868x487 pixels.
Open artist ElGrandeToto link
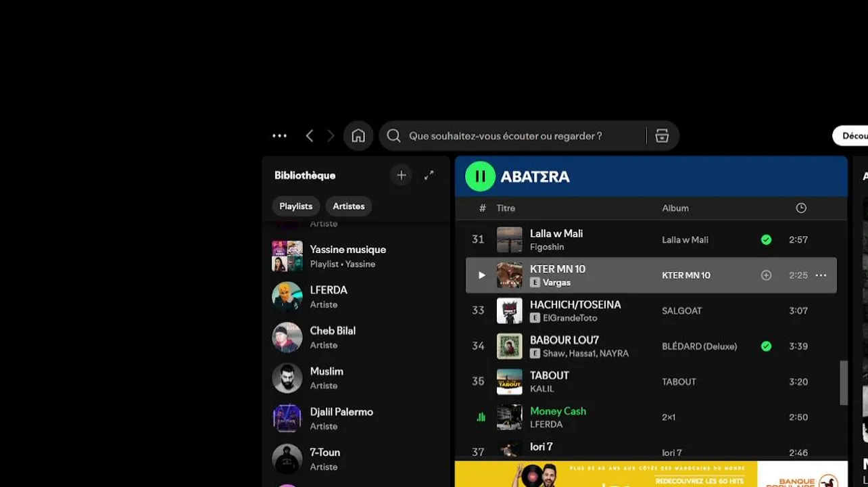[x=571, y=318]
